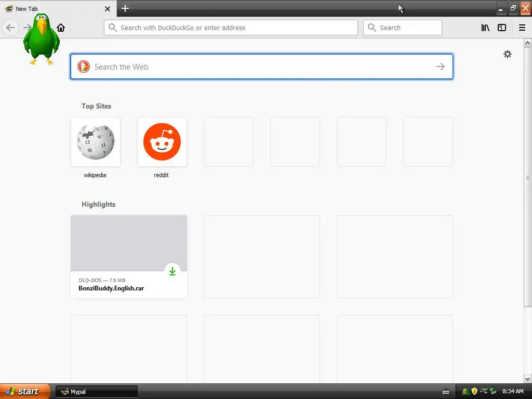Open the yellow security shield tray icon
Viewport: 532px width, 399px height.
[474, 391]
